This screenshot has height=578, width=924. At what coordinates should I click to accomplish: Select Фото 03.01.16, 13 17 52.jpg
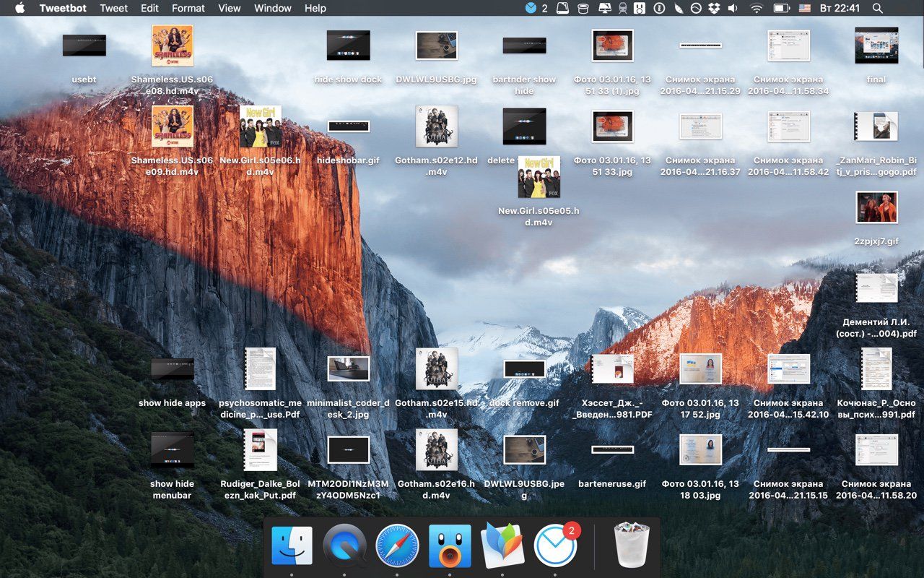click(701, 369)
